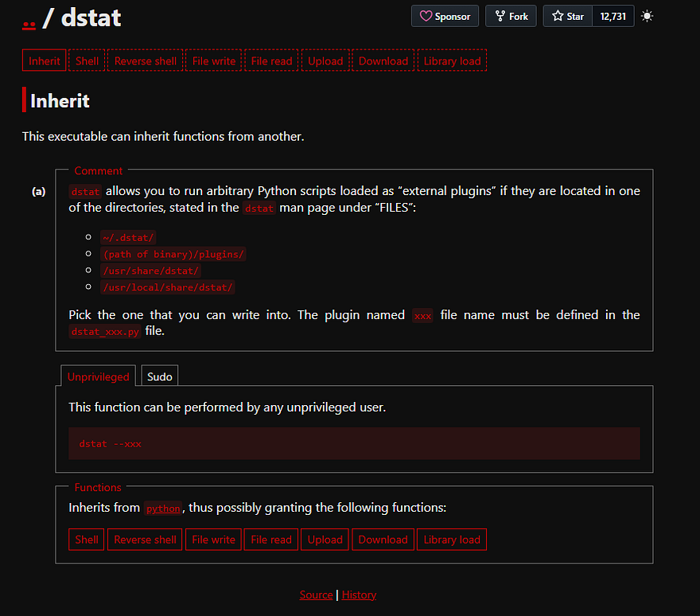Select File write in the top tag row

point(214,61)
